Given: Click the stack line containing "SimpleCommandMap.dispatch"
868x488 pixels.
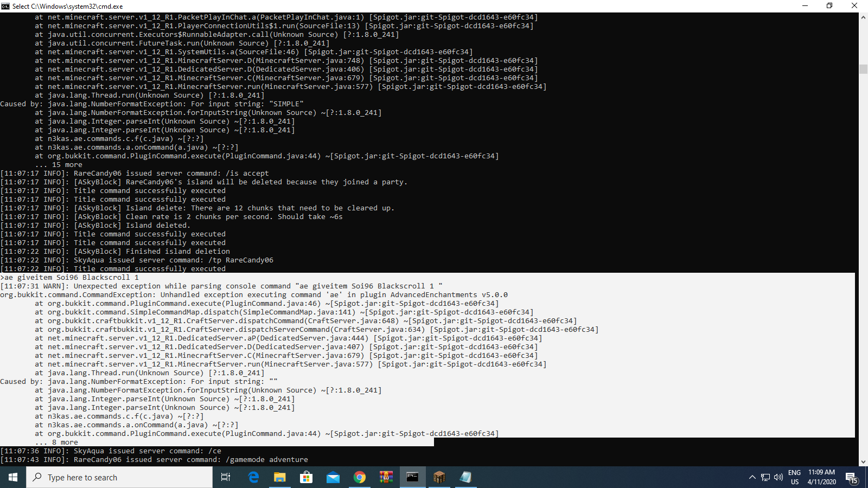Looking at the screenshot, I should point(284,312).
